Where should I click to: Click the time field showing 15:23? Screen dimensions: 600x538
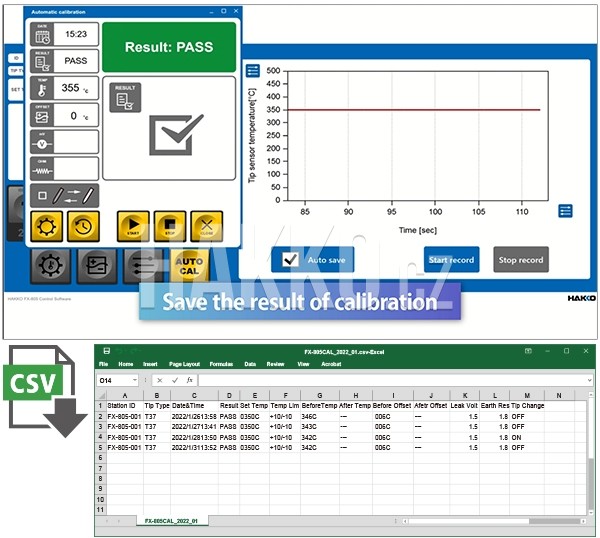click(76, 34)
